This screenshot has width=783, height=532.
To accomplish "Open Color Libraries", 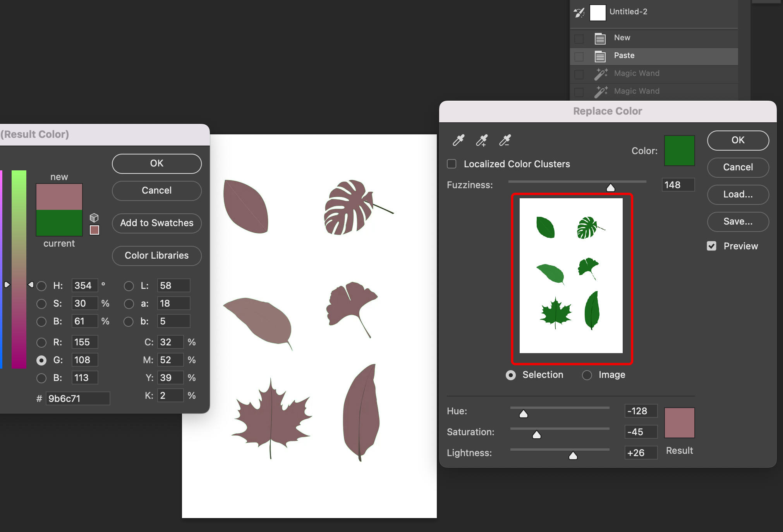I will point(156,256).
